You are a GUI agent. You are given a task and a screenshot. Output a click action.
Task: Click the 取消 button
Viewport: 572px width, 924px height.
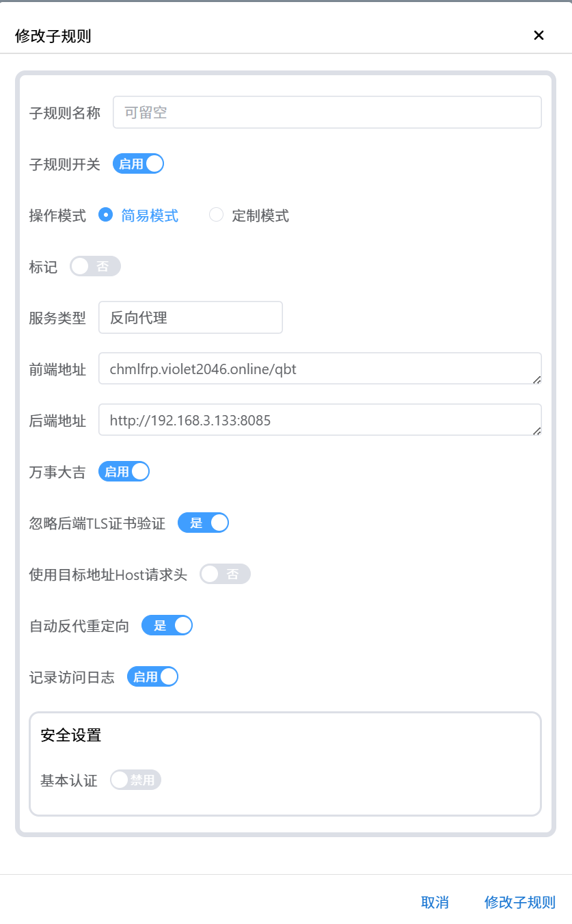(435, 902)
